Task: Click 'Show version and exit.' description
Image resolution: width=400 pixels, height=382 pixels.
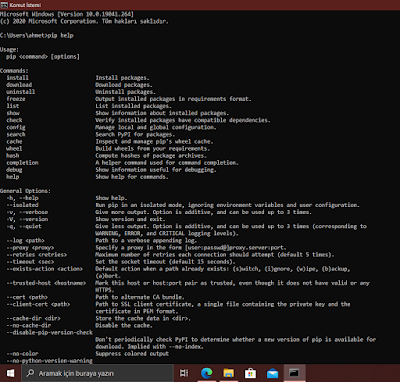Action: click(x=130, y=219)
